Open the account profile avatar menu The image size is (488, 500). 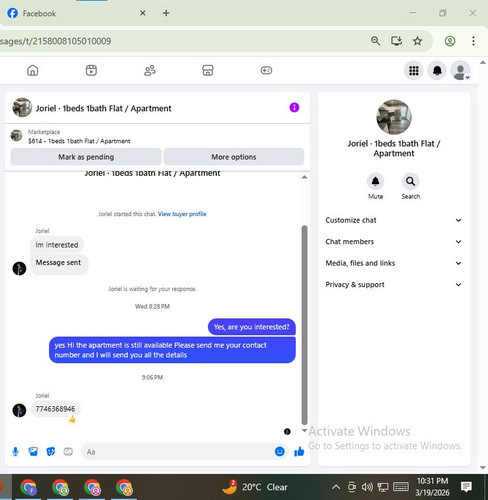(x=460, y=70)
